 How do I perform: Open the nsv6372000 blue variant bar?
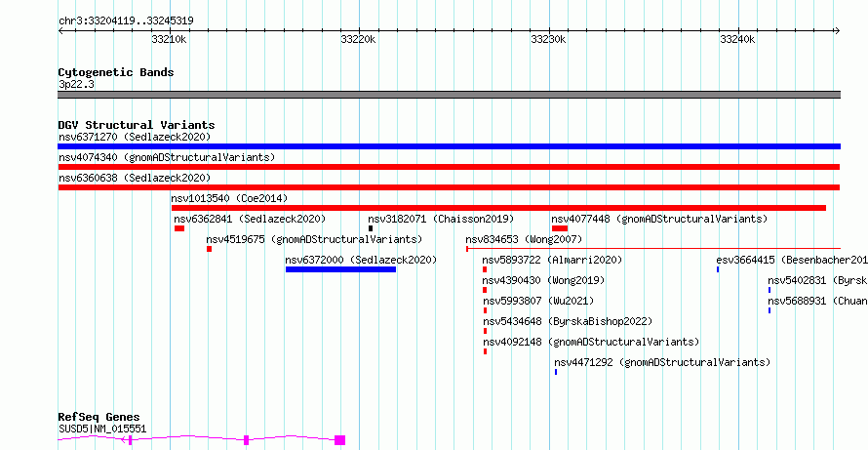(x=341, y=269)
